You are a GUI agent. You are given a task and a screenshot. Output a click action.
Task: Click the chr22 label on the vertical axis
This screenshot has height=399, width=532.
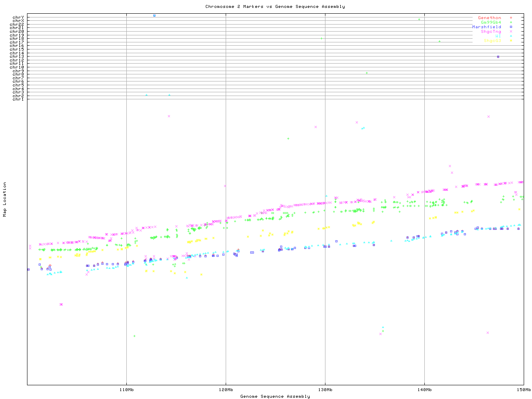point(17,24)
